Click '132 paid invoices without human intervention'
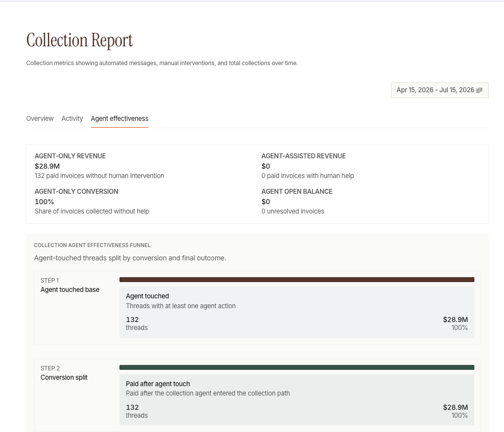 (99, 176)
